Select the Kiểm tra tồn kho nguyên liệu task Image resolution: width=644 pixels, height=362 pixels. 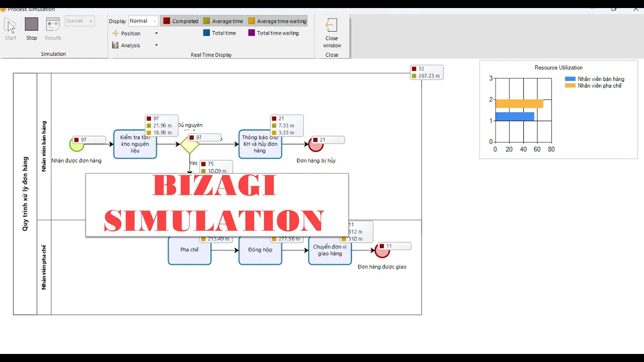point(135,144)
